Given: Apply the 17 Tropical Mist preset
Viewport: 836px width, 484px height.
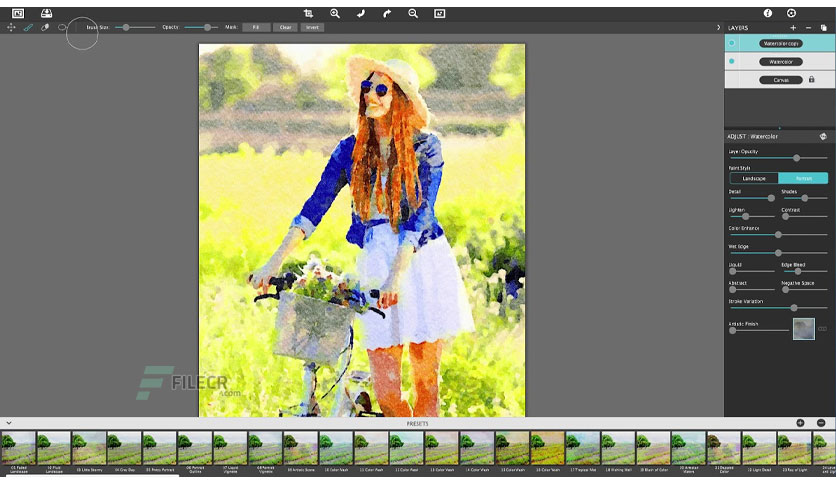Looking at the screenshot, I should click(583, 451).
